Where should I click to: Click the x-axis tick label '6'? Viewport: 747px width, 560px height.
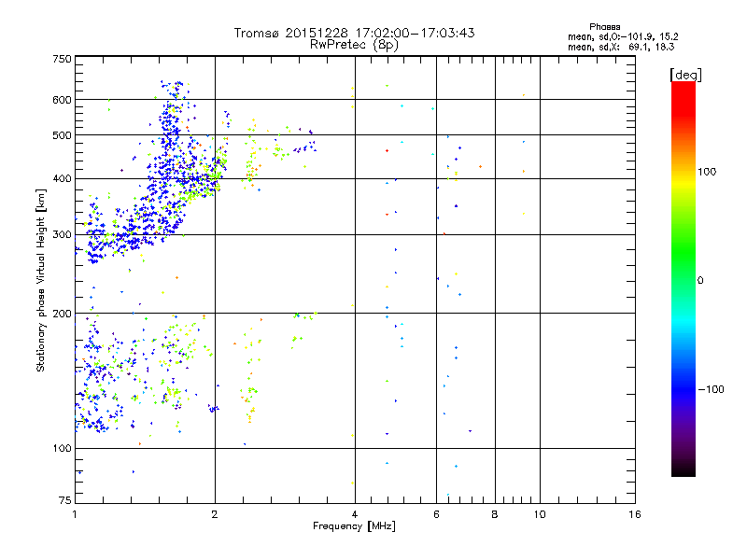click(436, 514)
